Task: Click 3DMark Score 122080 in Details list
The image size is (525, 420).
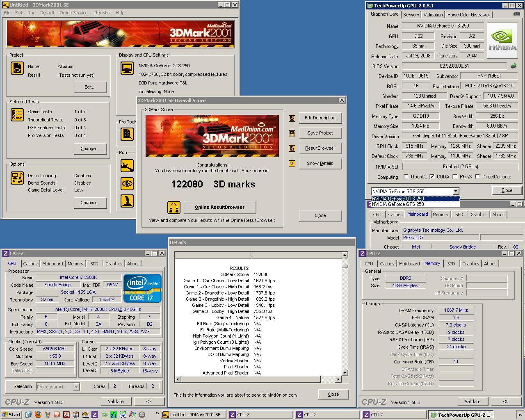Action: 245,275
